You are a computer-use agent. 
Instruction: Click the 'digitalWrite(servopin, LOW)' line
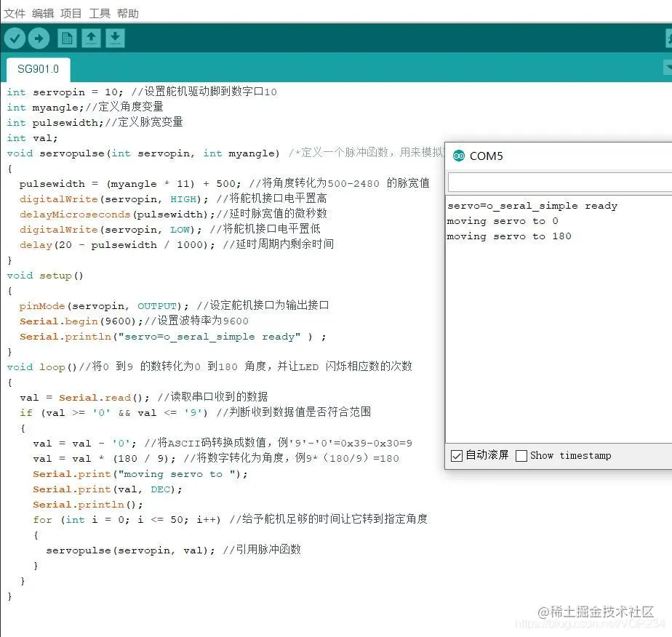pos(169,229)
